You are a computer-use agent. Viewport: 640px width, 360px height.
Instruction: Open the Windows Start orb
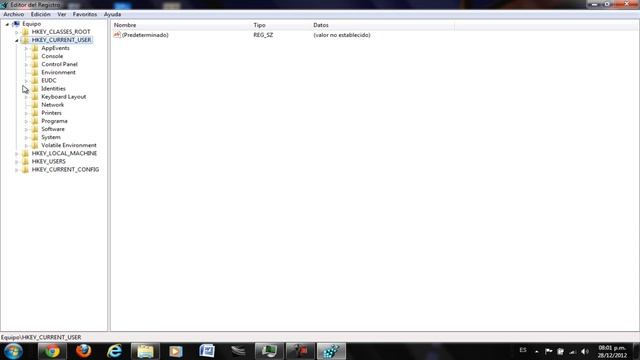pos(13,351)
